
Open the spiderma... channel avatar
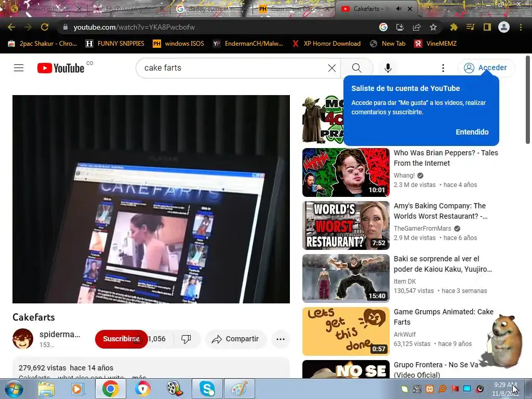[x=23, y=339]
